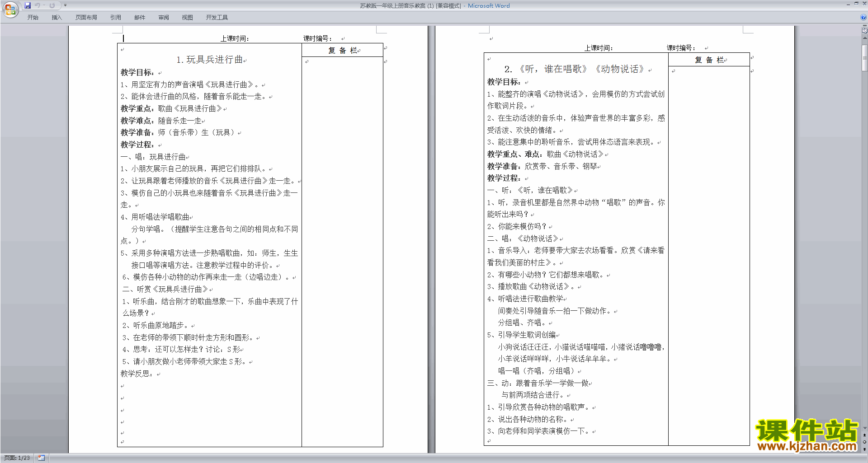Click the line 三、动：跟着音乐学一学做一做
868x463 pixels.
[x=538, y=383]
